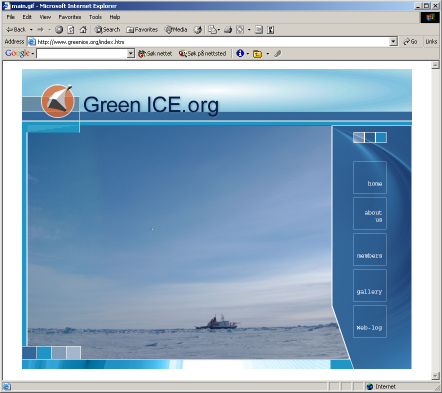Open the Media toolbar button
The height and width of the screenshot is (393, 442).
pos(176,30)
